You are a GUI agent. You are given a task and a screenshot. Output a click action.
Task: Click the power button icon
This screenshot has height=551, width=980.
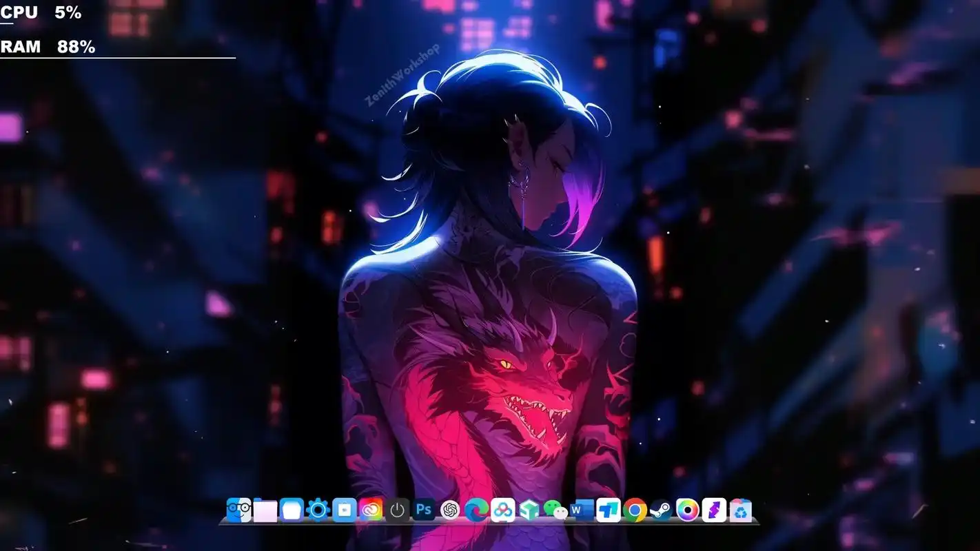pos(397,510)
